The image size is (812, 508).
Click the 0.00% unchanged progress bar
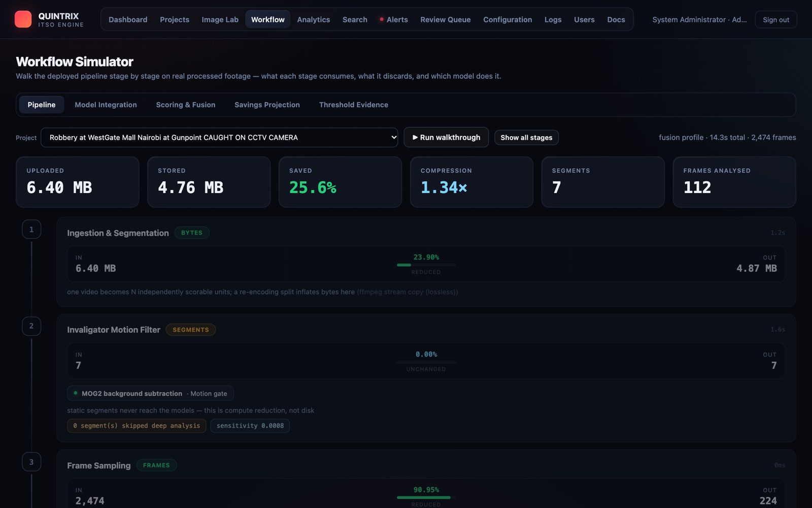coord(426,362)
